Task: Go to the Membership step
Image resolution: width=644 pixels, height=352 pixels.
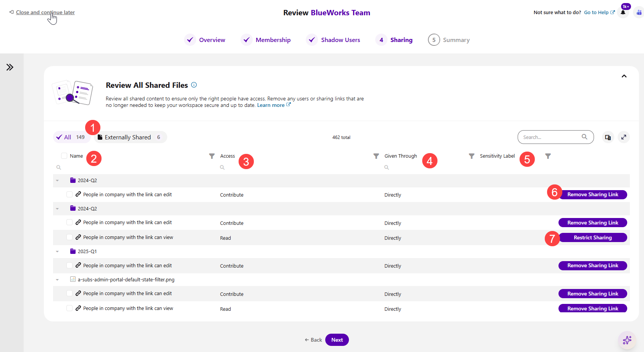Action: tap(266, 40)
